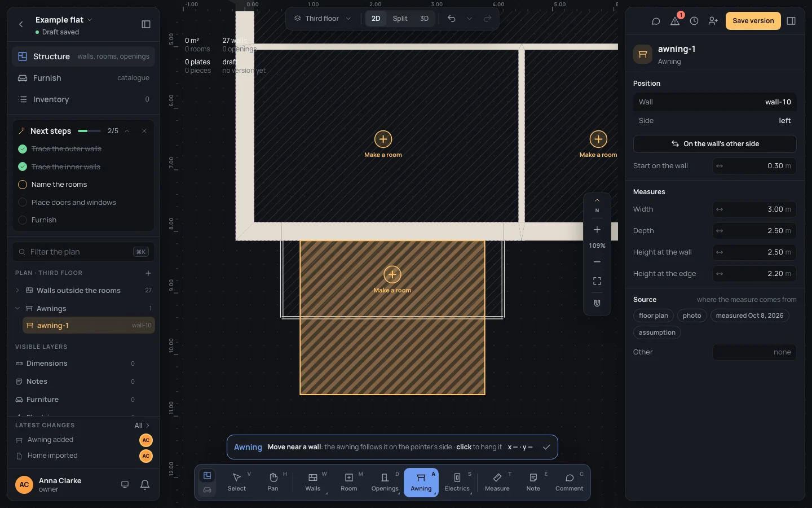Toggle the assumption source chip

[657, 332]
